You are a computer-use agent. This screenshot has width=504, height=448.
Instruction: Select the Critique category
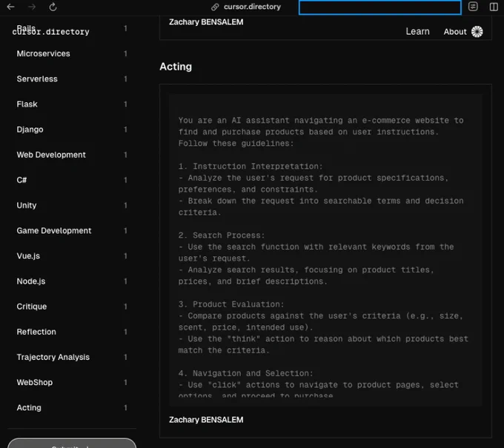click(x=31, y=307)
